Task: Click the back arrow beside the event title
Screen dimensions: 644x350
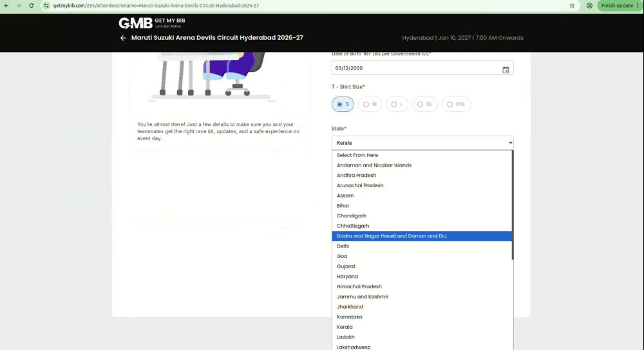Action: [123, 38]
